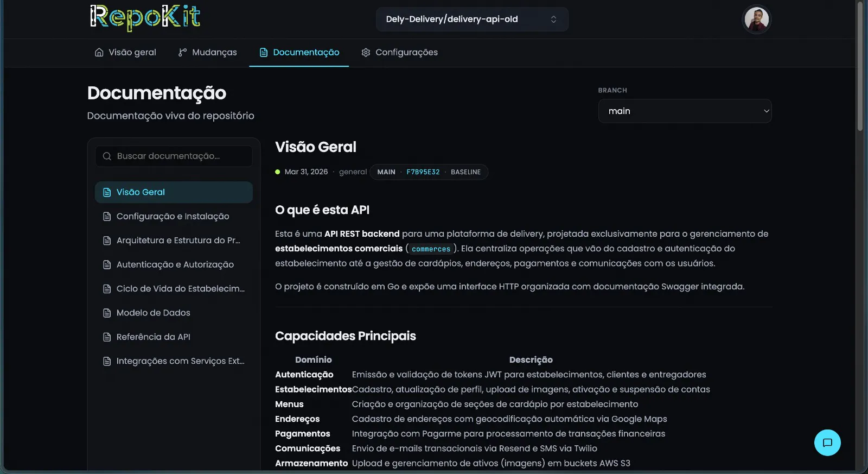Click the Documentação page title

pos(157,93)
